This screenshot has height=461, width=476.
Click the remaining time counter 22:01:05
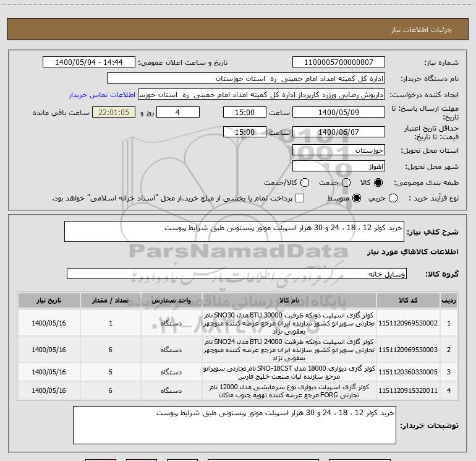[114, 112]
